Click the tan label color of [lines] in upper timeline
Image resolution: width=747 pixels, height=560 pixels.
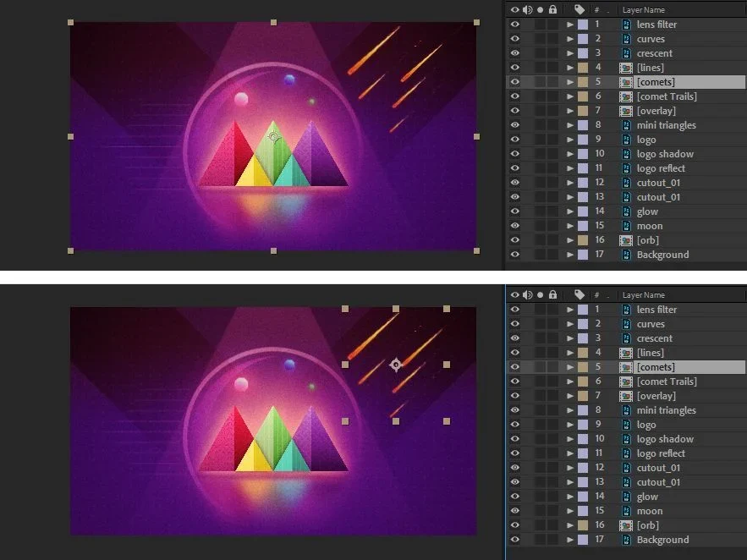(583, 68)
